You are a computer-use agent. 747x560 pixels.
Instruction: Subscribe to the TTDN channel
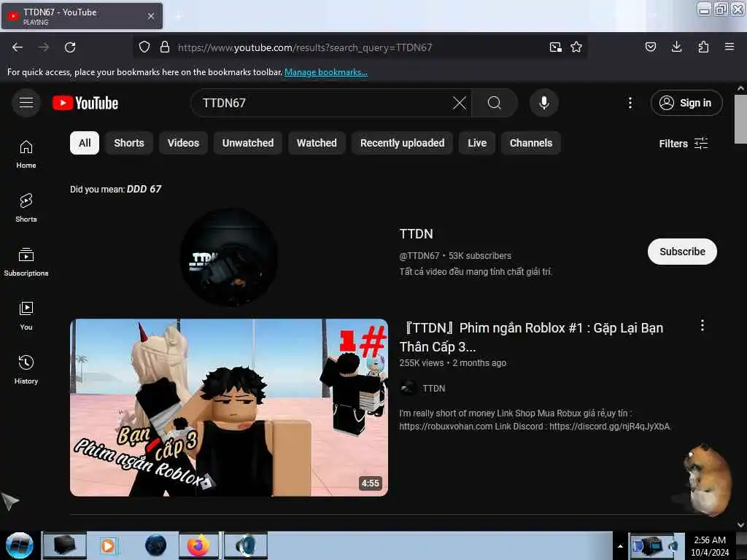682,252
